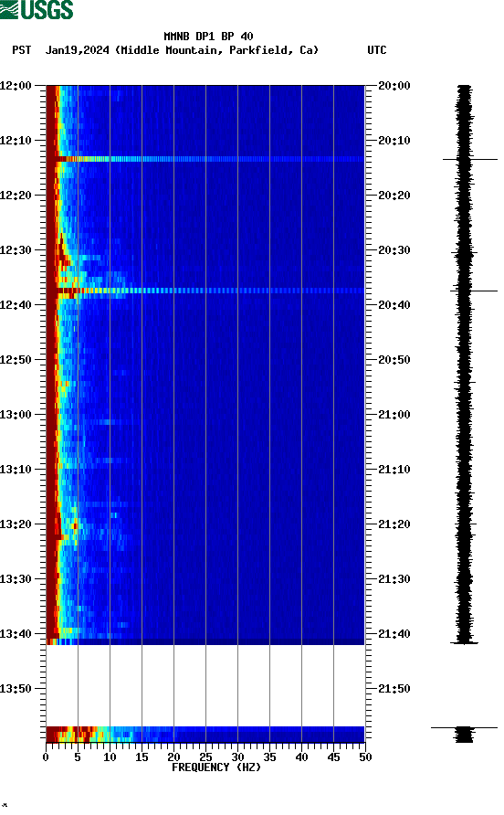This screenshot has width=504, height=815.
Task: Click the 5 Hz frequency axis label
Action: [x=78, y=757]
